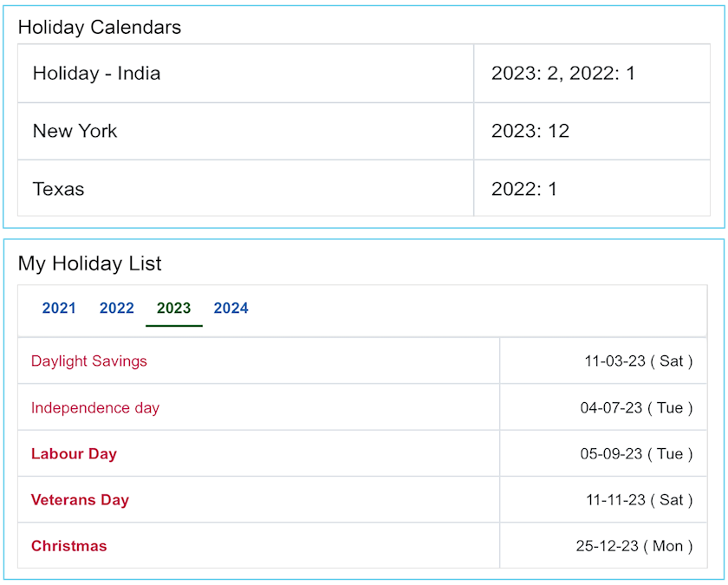Click the New York count '2023: 12'

point(530,132)
